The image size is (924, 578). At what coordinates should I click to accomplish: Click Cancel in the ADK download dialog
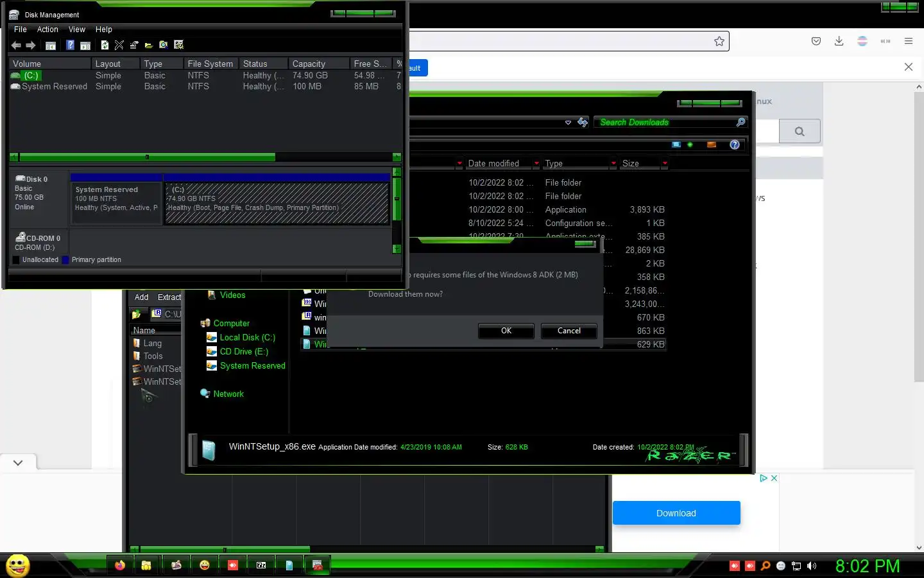click(569, 331)
